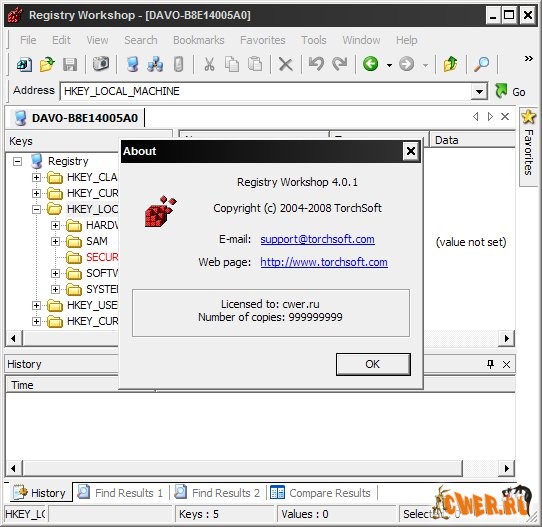Click the Undo toolbar icon
Viewport: 542px width, 527px height.
(x=316, y=64)
